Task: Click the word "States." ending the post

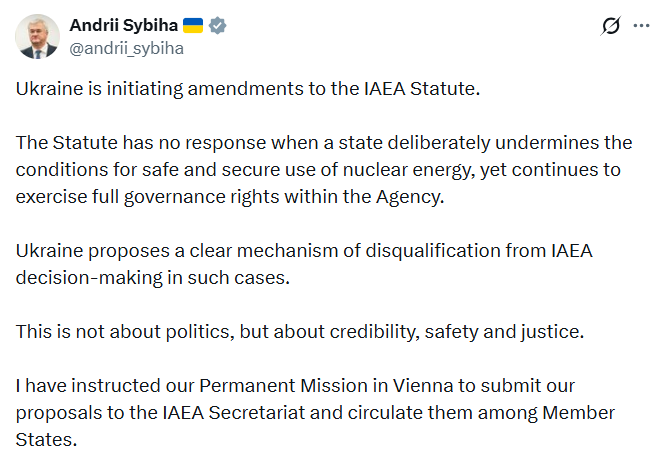Action: [x=44, y=439]
